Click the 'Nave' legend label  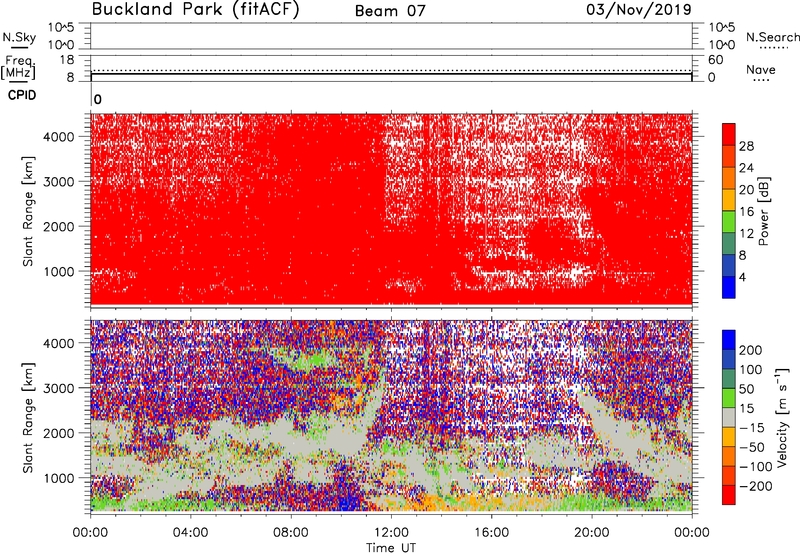click(761, 69)
